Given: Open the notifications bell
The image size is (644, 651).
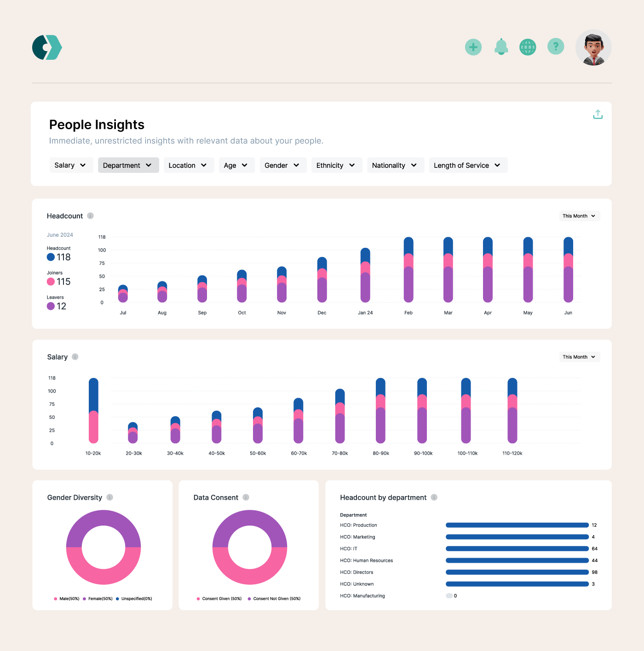Looking at the screenshot, I should coord(501,47).
